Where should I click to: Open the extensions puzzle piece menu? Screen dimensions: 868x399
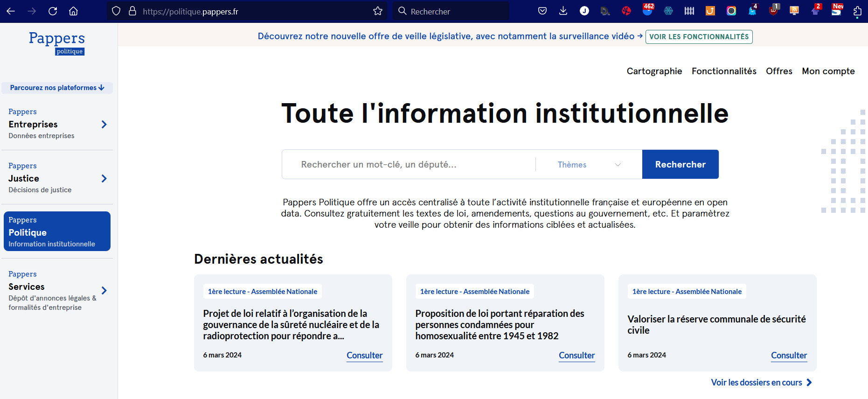pos(857,11)
